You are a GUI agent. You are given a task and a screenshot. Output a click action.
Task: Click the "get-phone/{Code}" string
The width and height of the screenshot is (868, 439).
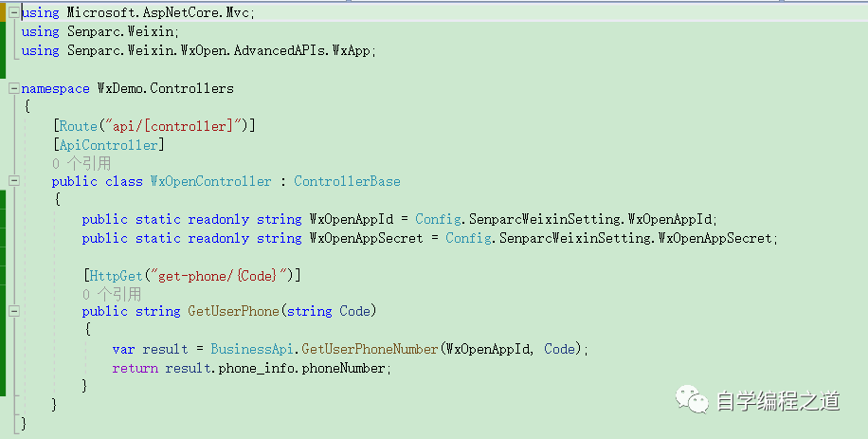point(219,275)
